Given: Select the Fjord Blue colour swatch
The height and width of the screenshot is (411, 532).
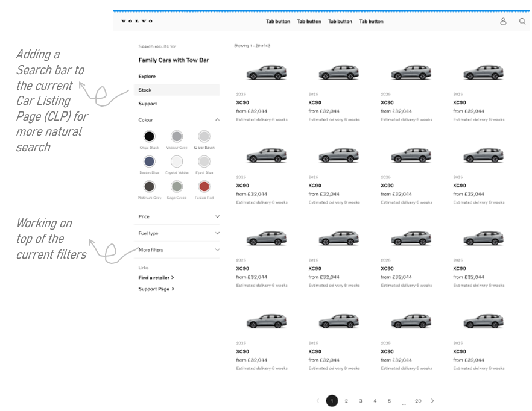Looking at the screenshot, I should click(204, 162).
